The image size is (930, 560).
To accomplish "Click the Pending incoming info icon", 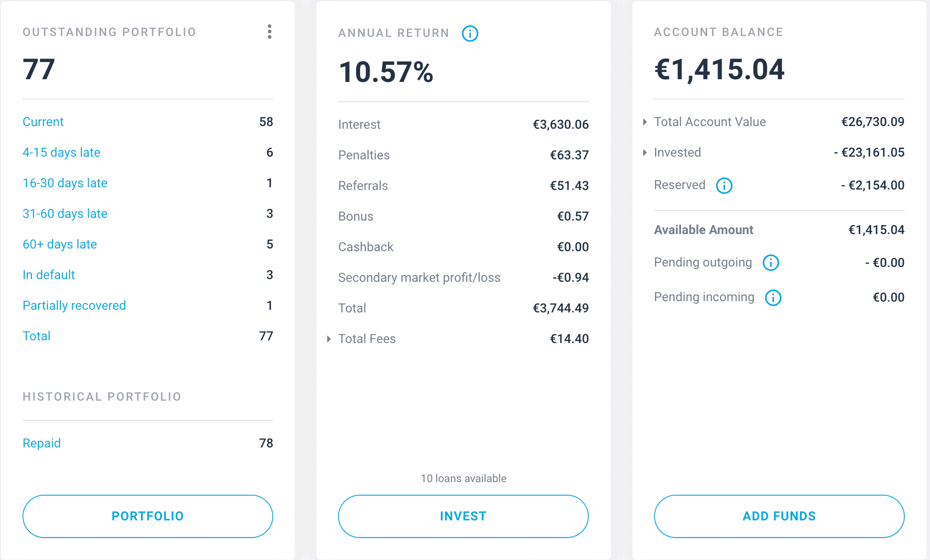I will (773, 298).
